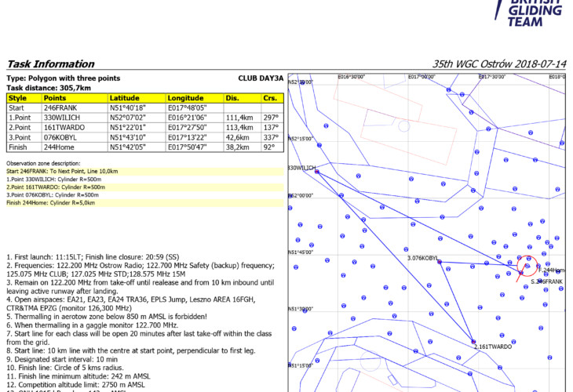The width and height of the screenshot is (573, 392).
Task: Click the S.246FRANK start label on map
Action: click(x=546, y=281)
